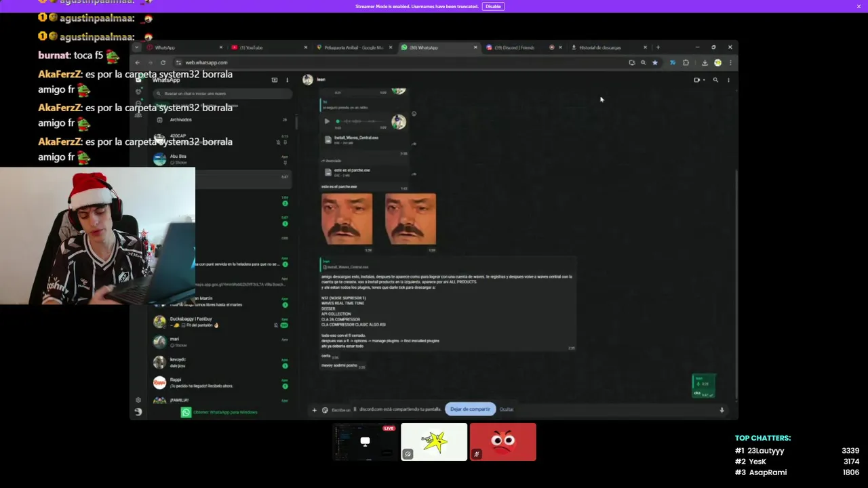Viewport: 868px width, 488px height.
Task: Open the 420CAP chat
Action: (x=222, y=139)
